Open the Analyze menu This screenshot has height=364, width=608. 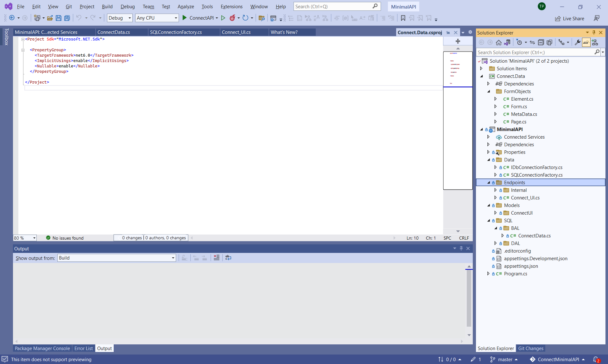[x=186, y=7]
